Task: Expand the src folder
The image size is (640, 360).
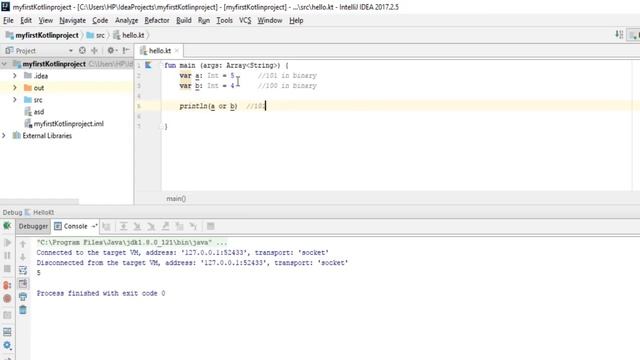Action: [x=15, y=100]
